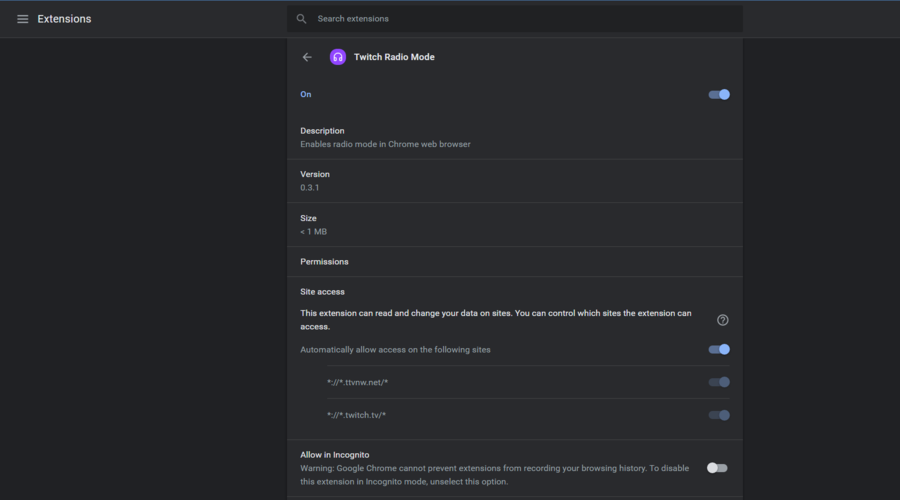Click the Twitch Radio Mode headphones icon
Image resolution: width=900 pixels, height=500 pixels.
[x=338, y=57]
